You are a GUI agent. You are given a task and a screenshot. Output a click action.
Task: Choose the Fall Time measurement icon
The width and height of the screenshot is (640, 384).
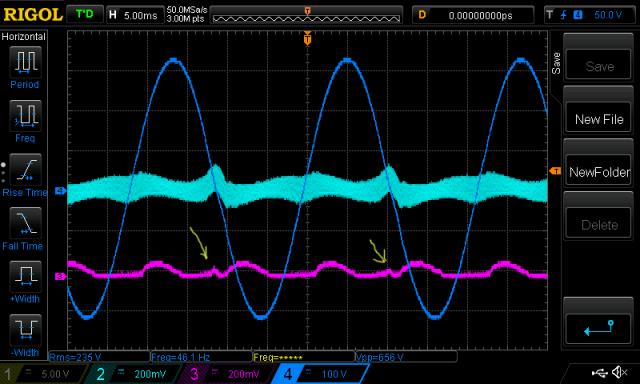coord(25,223)
